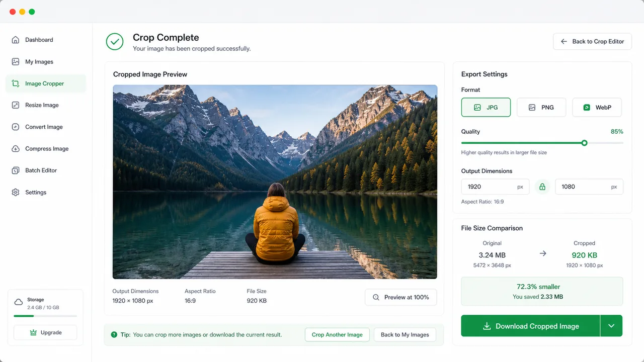Click the Settings gear icon in sidebar

point(16,193)
